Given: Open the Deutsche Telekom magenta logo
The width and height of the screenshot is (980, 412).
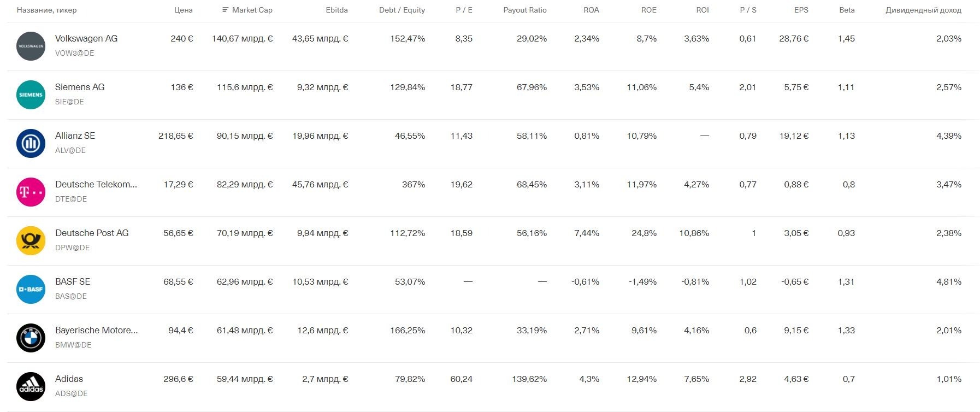Looking at the screenshot, I should [x=31, y=192].
